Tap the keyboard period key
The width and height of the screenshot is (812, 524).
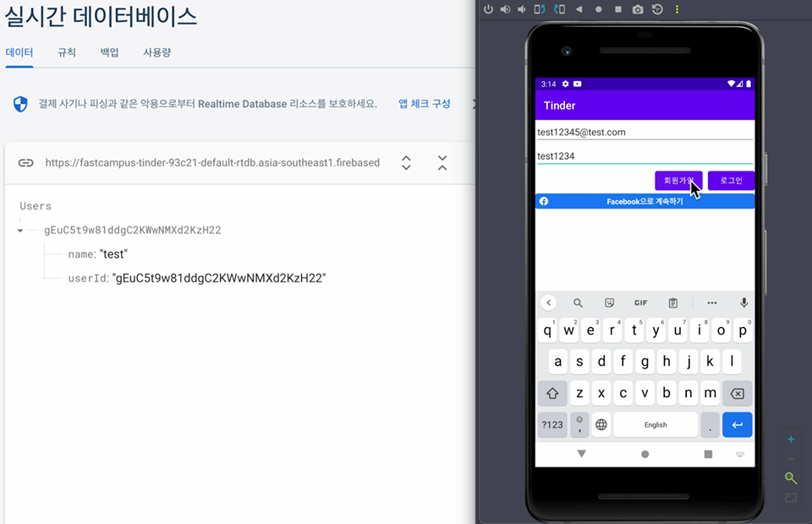[710, 424]
